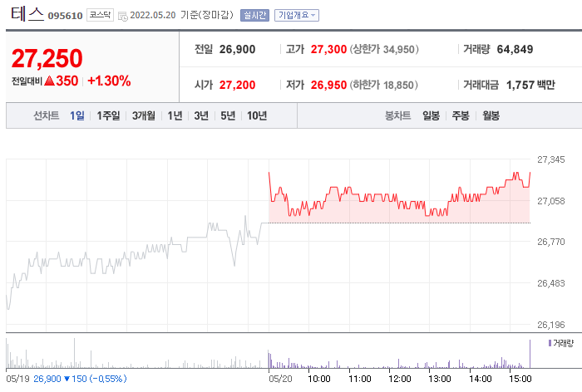
Task: Select the 1주일 line chart tab
Action: 108,115
